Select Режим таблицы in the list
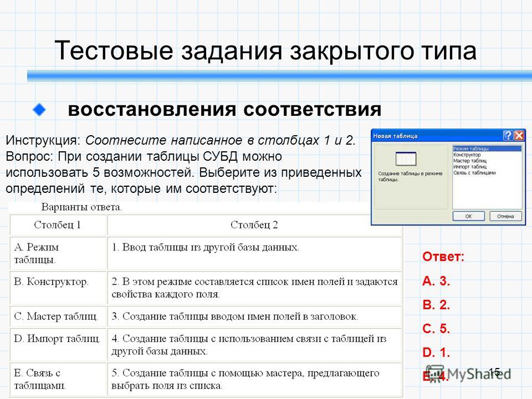The height and width of the screenshot is (399, 532). pos(487,149)
